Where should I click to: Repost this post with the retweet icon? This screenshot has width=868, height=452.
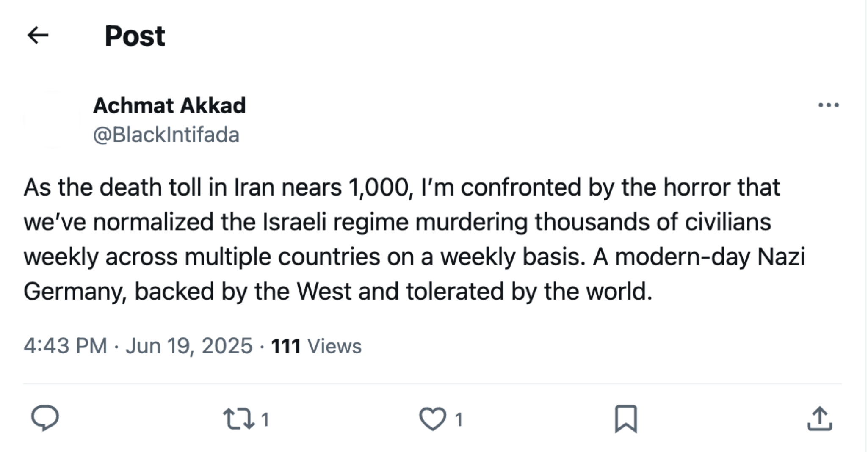coord(239,419)
